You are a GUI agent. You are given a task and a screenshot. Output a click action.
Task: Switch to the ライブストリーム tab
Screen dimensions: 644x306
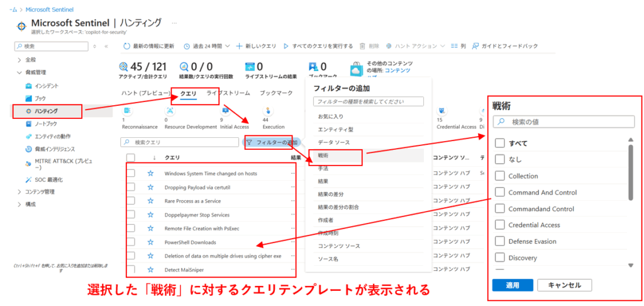228,93
